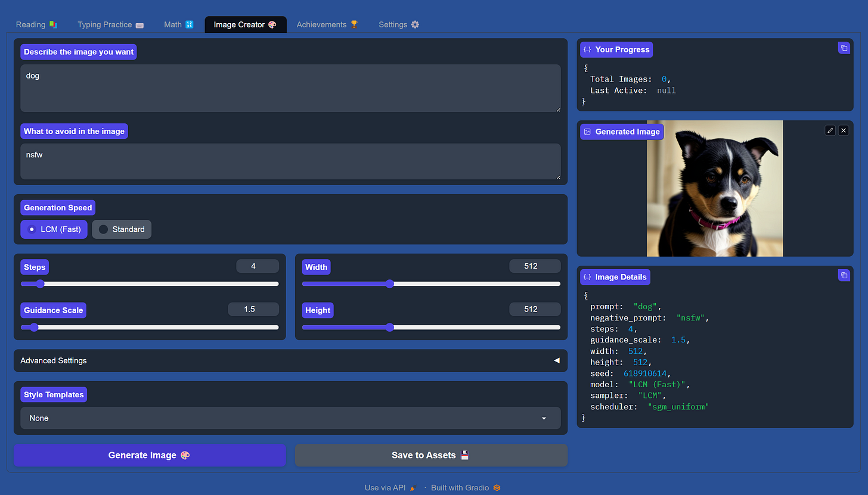Adjust the Guidance Scale slider
This screenshot has height=495, width=868.
[150, 327]
